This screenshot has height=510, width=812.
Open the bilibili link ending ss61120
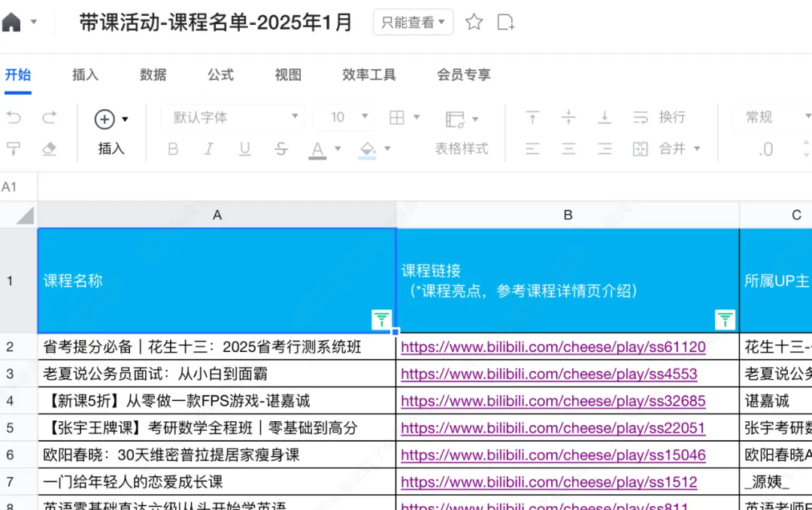tap(553, 347)
